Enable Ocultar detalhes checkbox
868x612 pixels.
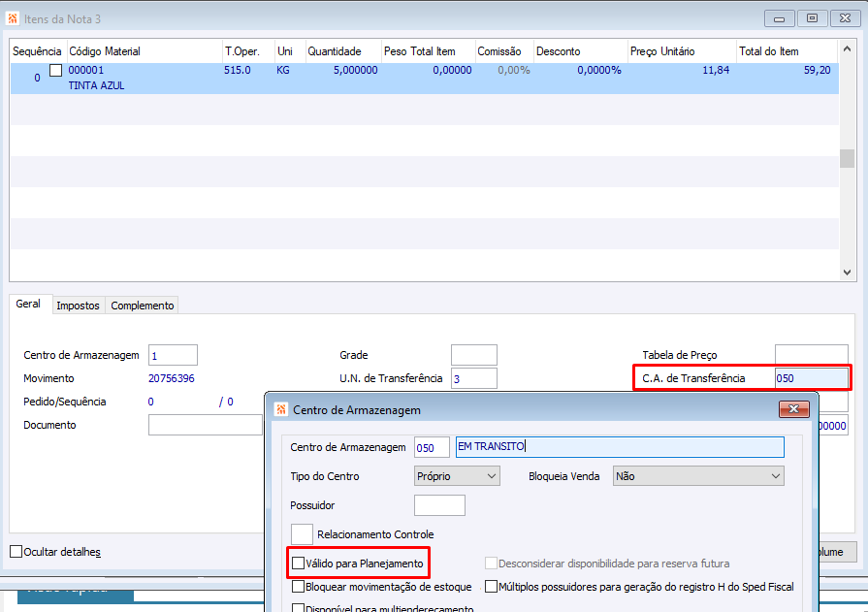16,552
